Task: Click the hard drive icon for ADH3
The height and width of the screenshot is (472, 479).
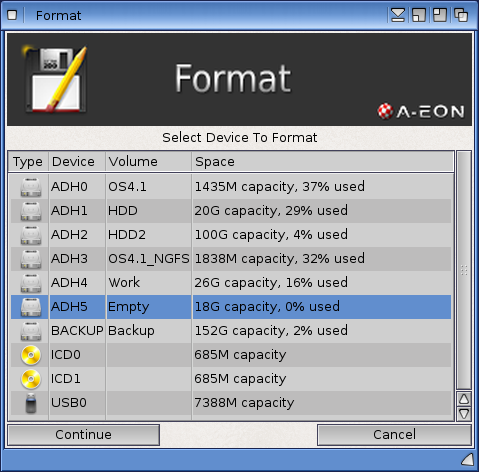Action: coord(31,259)
